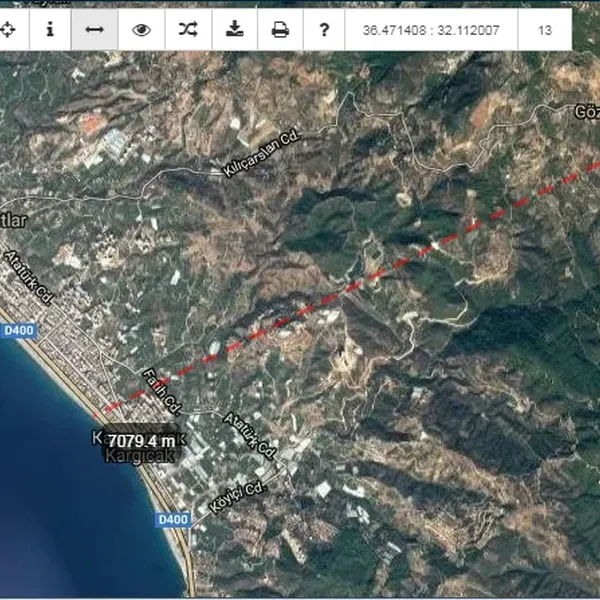Toggle the eye visibility icon
Viewport: 600px width, 600px height.
(x=141, y=30)
